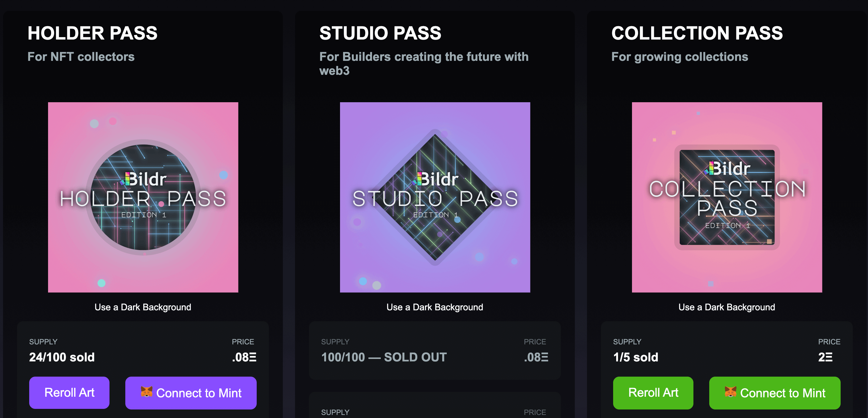This screenshot has width=868, height=418.
Task: Click Bildr logo in Studio Pass artwork
Action: tap(435, 179)
